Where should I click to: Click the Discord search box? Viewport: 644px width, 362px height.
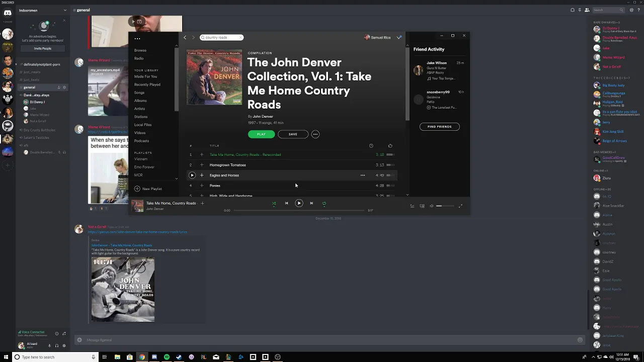click(x=608, y=10)
